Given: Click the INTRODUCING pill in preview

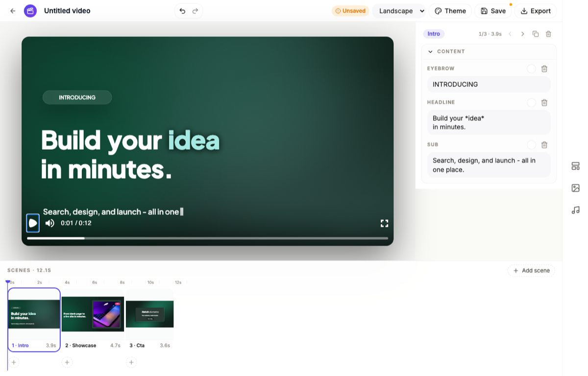Looking at the screenshot, I should point(77,97).
